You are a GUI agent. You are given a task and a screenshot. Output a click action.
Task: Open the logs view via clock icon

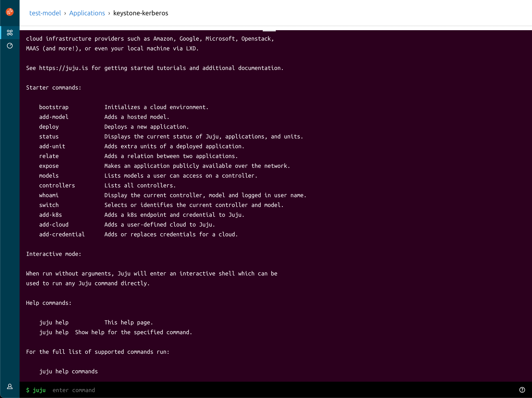click(10, 46)
